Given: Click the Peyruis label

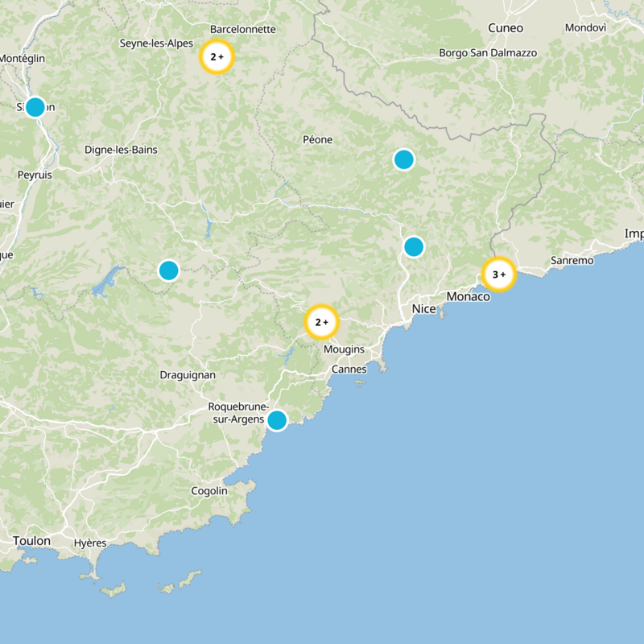Looking at the screenshot, I should (35, 175).
